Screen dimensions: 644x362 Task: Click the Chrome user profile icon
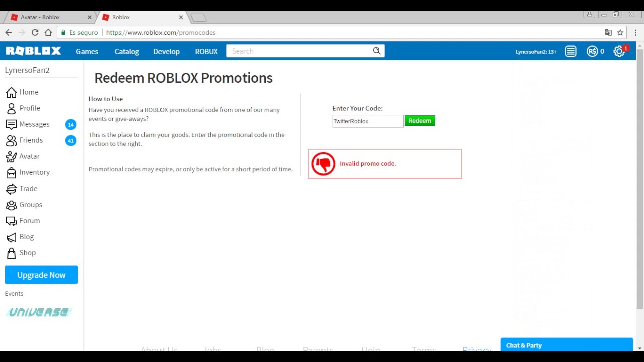coord(589,14)
